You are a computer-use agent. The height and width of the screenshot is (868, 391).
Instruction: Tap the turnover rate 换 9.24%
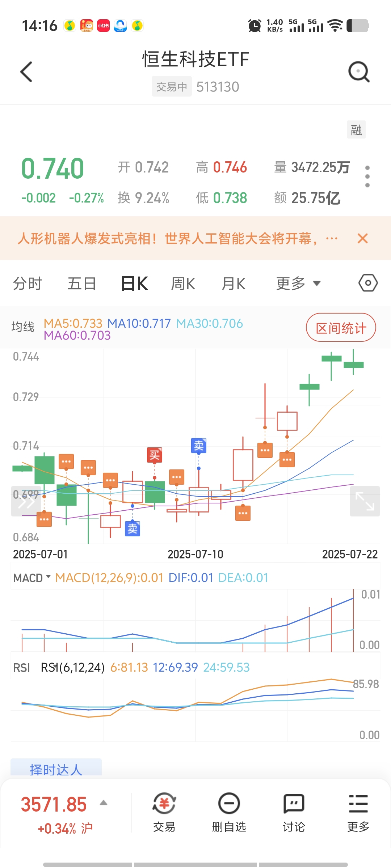coord(143,198)
